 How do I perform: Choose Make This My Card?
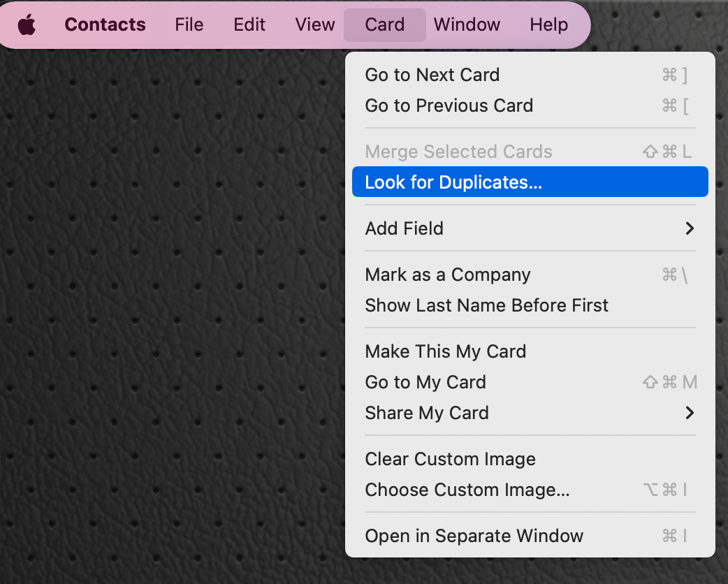coord(445,351)
